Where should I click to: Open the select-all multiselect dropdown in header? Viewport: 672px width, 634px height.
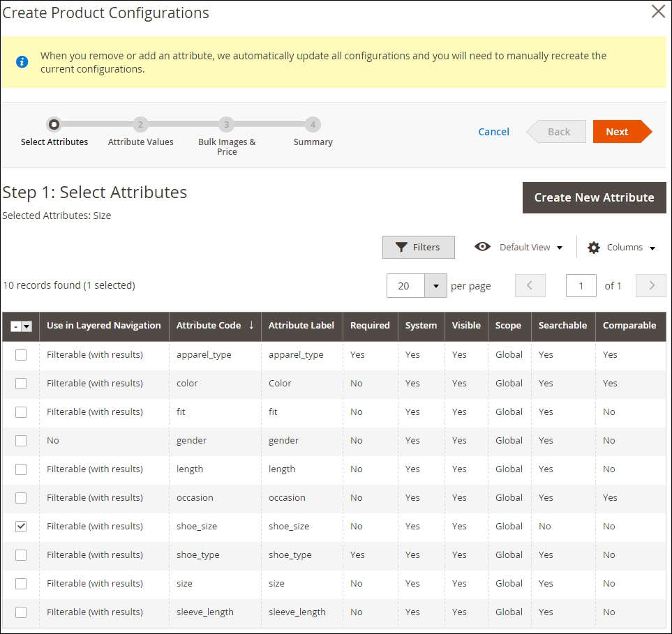[27, 326]
